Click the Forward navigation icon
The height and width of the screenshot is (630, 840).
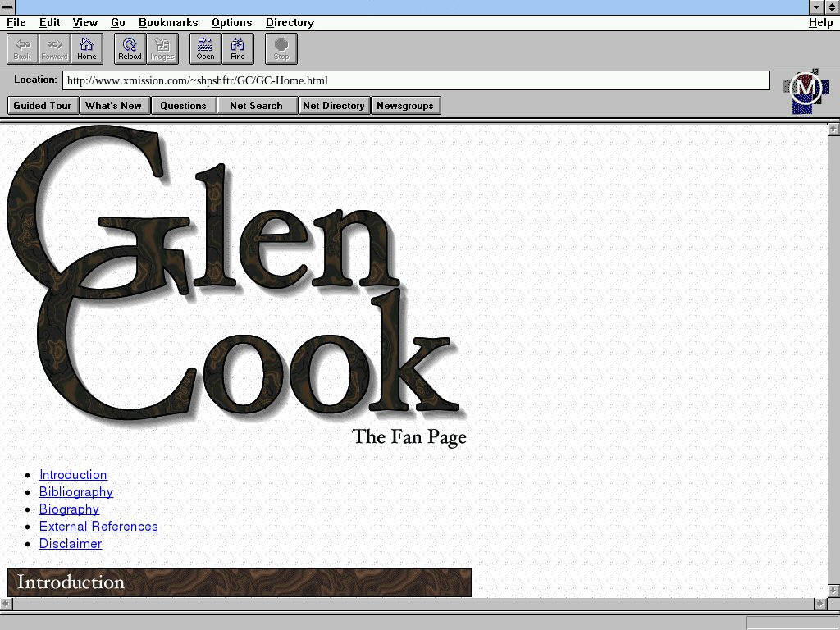tap(54, 48)
